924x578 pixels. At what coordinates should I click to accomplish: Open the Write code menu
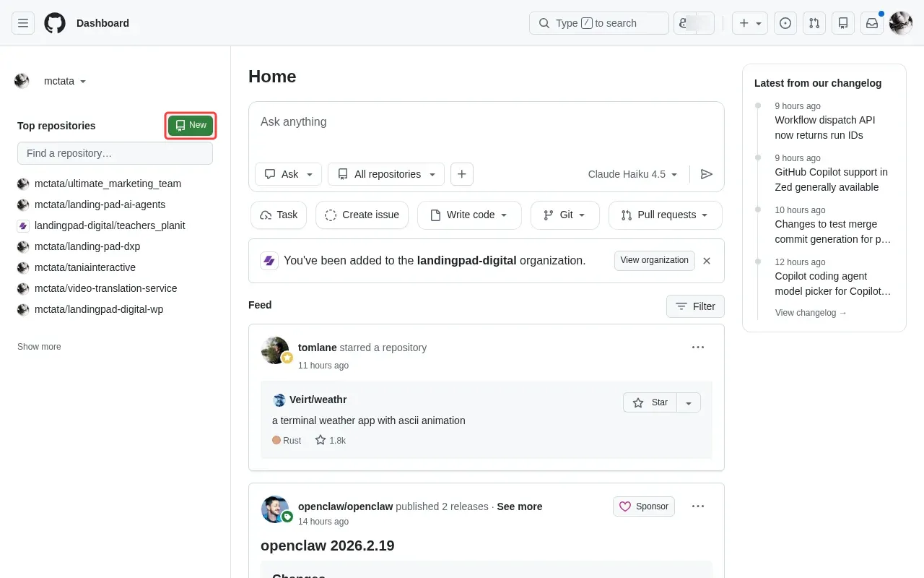pyautogui.click(x=469, y=215)
